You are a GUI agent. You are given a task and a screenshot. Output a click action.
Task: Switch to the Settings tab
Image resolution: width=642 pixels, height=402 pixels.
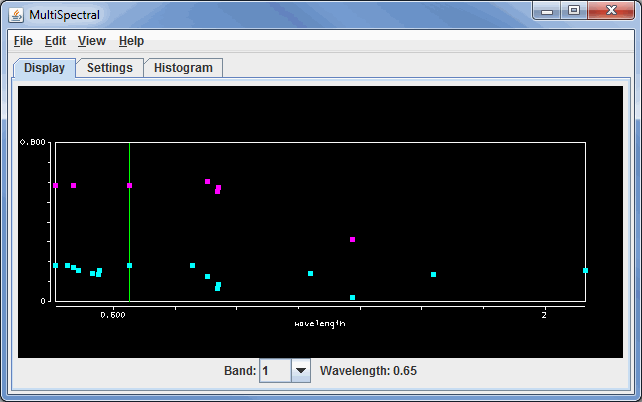[x=109, y=68]
